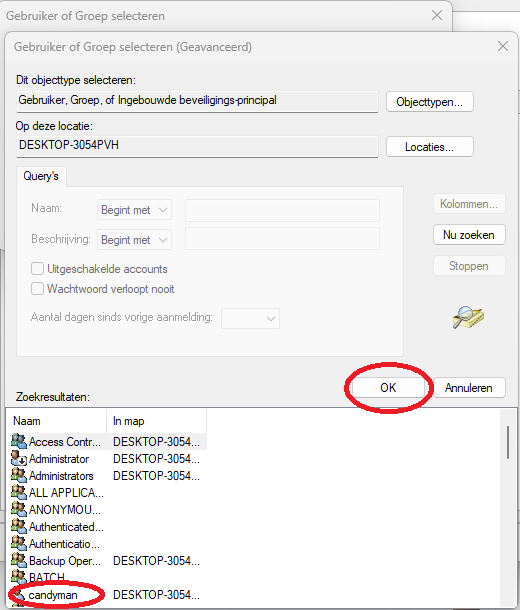This screenshot has height=610, width=520.
Task: Click the Backup Operators group icon
Action: click(x=19, y=561)
